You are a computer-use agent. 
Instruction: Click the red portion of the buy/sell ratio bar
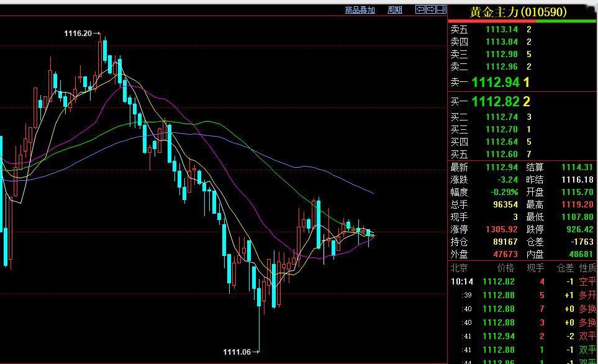[492, 21]
